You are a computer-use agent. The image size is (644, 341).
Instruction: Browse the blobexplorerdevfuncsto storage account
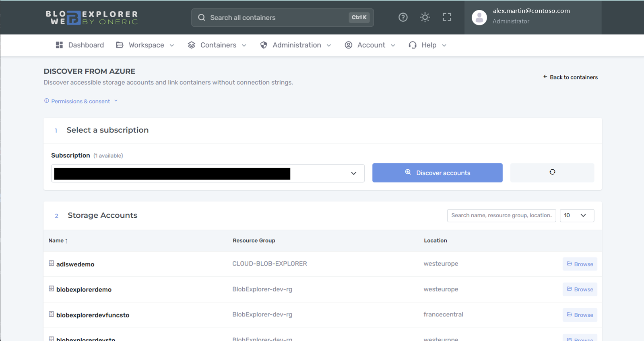pyautogui.click(x=580, y=315)
